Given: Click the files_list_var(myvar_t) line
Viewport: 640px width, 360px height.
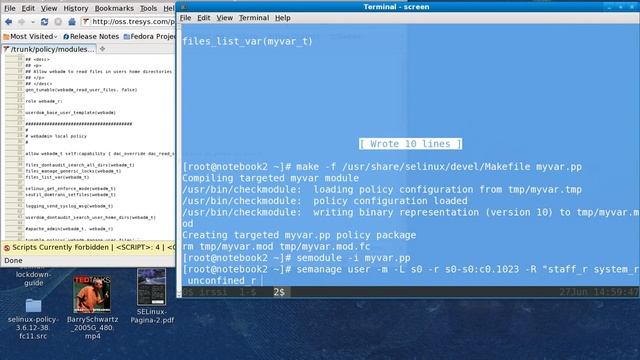Looking at the screenshot, I should [247, 41].
